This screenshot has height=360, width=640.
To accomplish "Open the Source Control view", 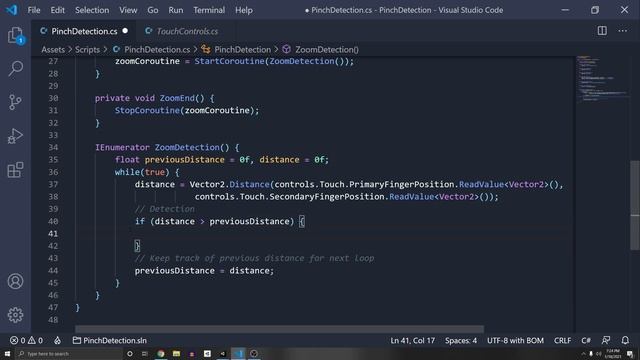I will [16, 102].
